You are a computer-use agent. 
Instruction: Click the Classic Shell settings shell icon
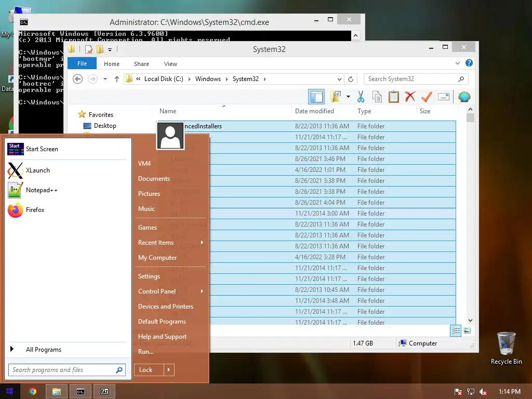tap(464, 97)
